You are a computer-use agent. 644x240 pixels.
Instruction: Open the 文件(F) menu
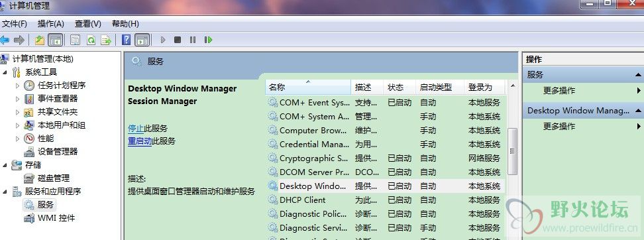(x=15, y=24)
